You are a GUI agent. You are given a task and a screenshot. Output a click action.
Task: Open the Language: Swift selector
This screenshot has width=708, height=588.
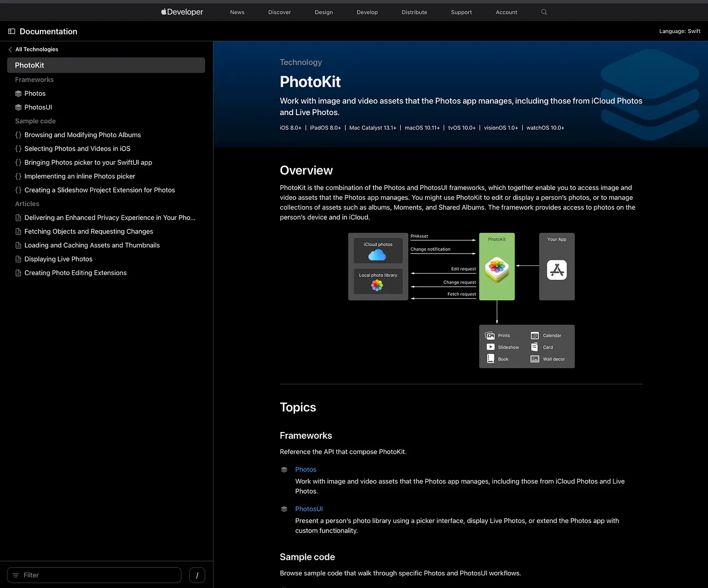680,31
